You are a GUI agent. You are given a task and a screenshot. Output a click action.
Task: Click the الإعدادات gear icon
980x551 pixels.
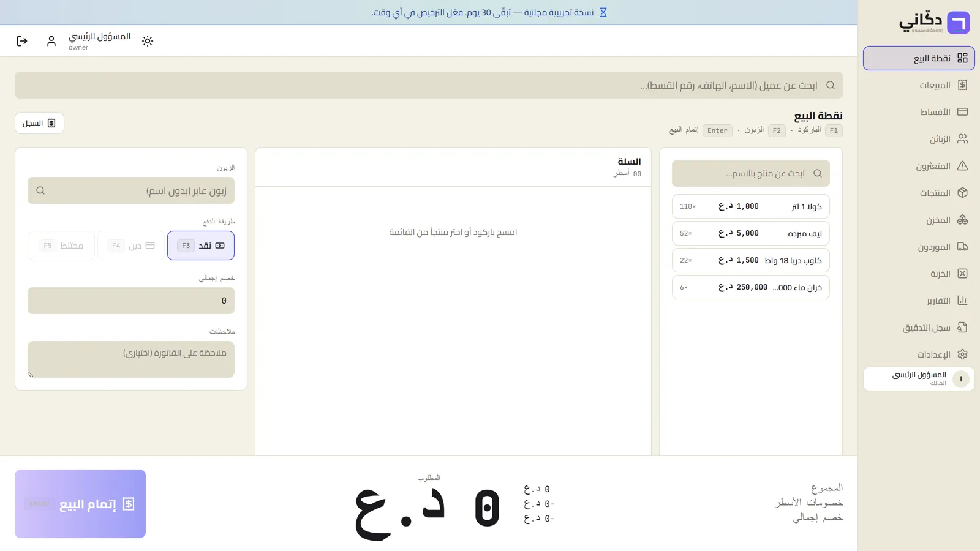[x=963, y=354]
